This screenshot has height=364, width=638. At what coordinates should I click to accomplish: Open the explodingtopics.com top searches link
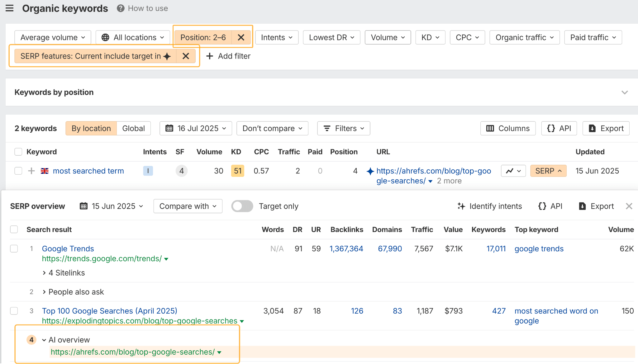(x=140, y=321)
